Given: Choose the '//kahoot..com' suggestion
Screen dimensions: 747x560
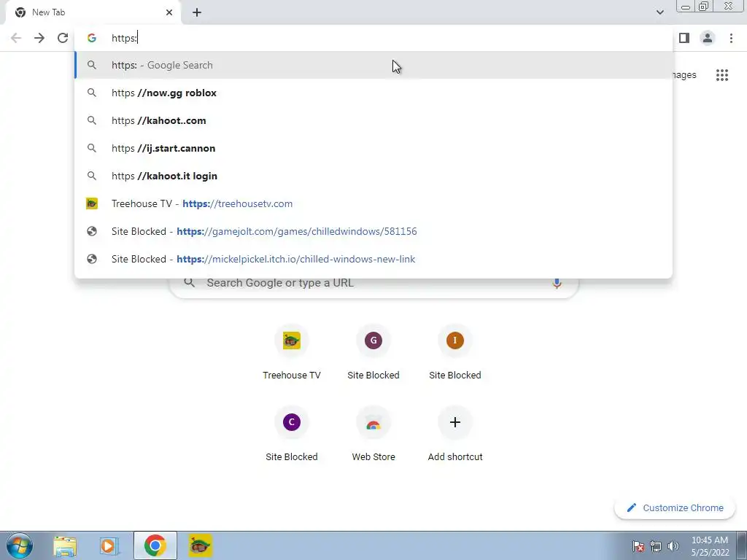Looking at the screenshot, I should 373,120.
